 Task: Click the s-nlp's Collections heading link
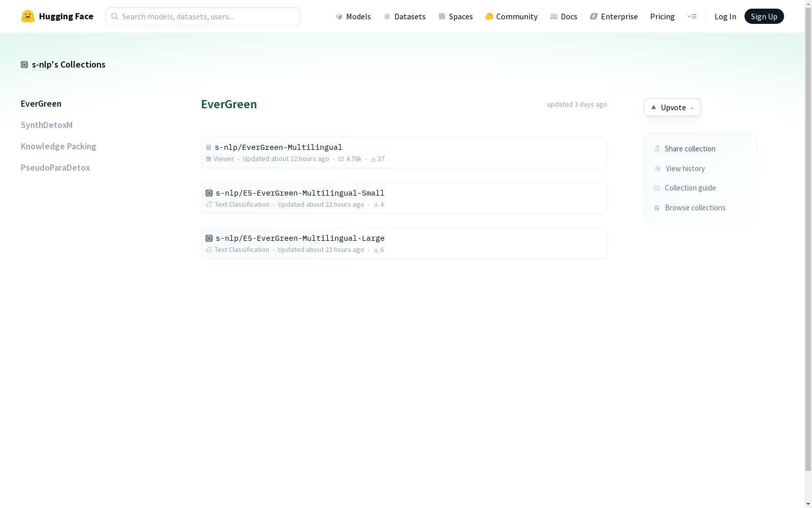(69, 65)
